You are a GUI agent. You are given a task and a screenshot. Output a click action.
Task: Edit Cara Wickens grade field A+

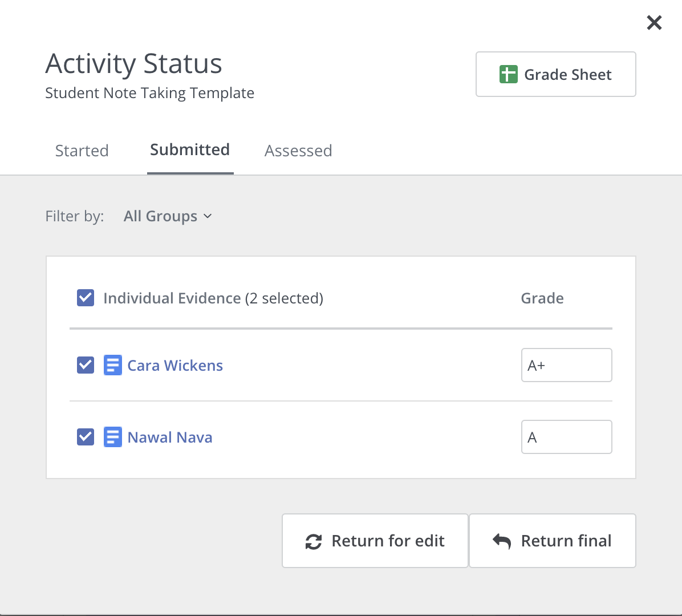click(x=566, y=365)
